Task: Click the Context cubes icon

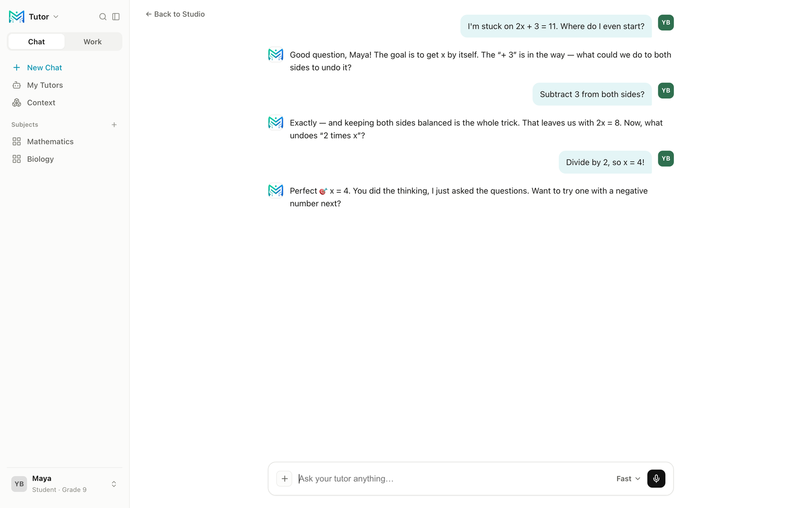Action: coord(17,103)
